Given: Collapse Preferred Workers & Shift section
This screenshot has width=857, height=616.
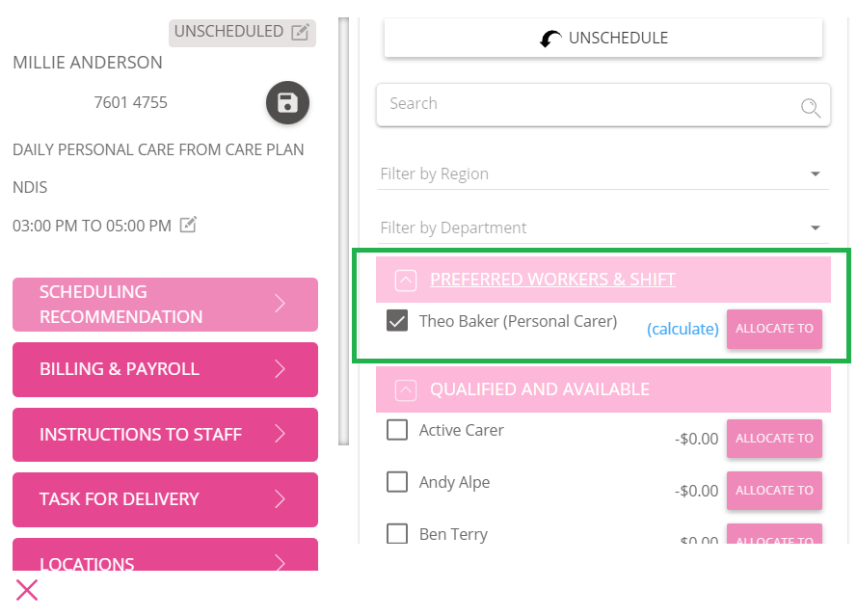Looking at the screenshot, I should [x=406, y=281].
